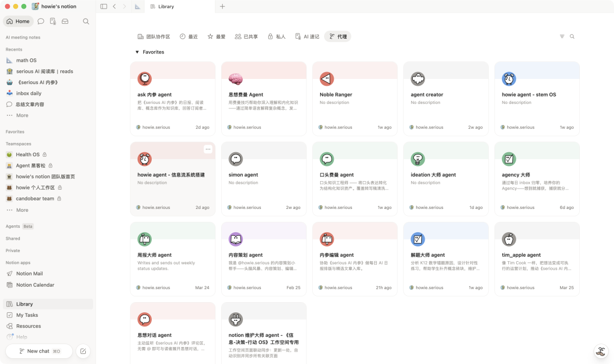Select the AI 速记 tab
The height and width of the screenshot is (364, 614).
point(308,36)
